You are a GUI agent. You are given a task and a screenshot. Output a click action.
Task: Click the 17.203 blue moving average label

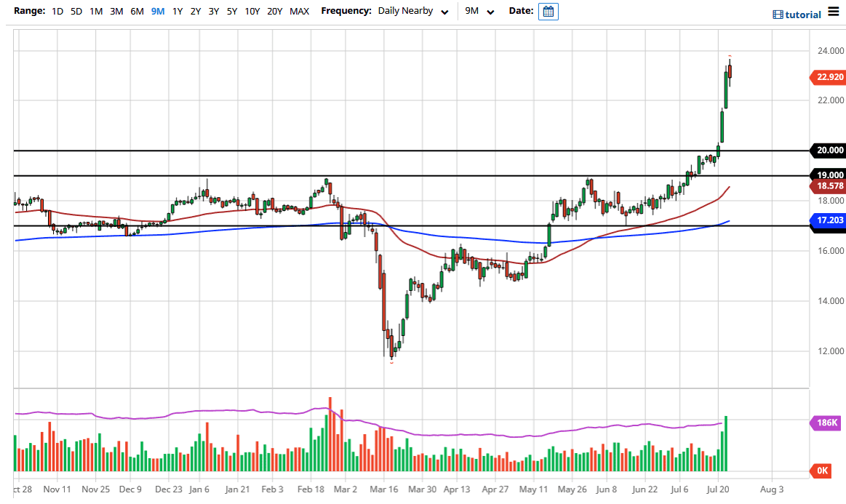(829, 219)
